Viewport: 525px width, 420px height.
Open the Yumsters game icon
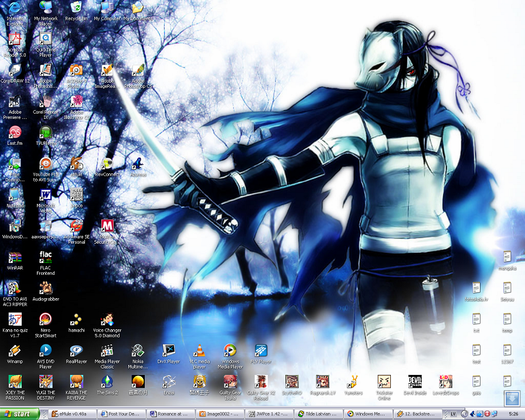353,381
